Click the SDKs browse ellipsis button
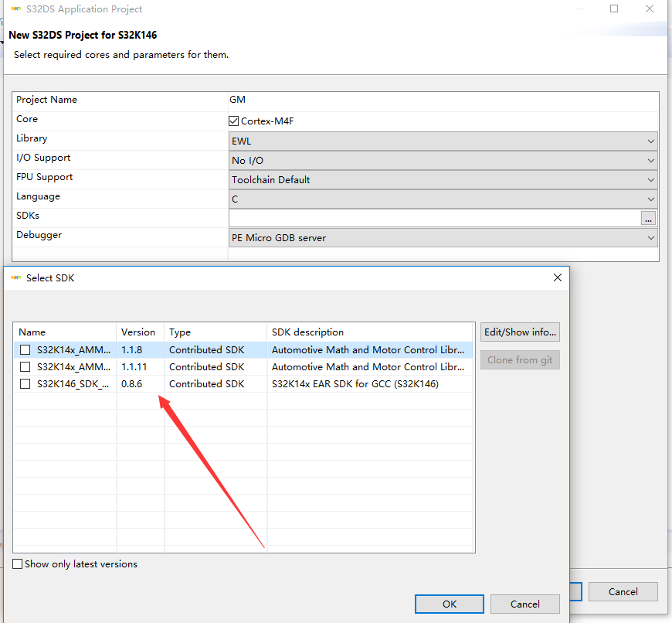 tap(648, 218)
